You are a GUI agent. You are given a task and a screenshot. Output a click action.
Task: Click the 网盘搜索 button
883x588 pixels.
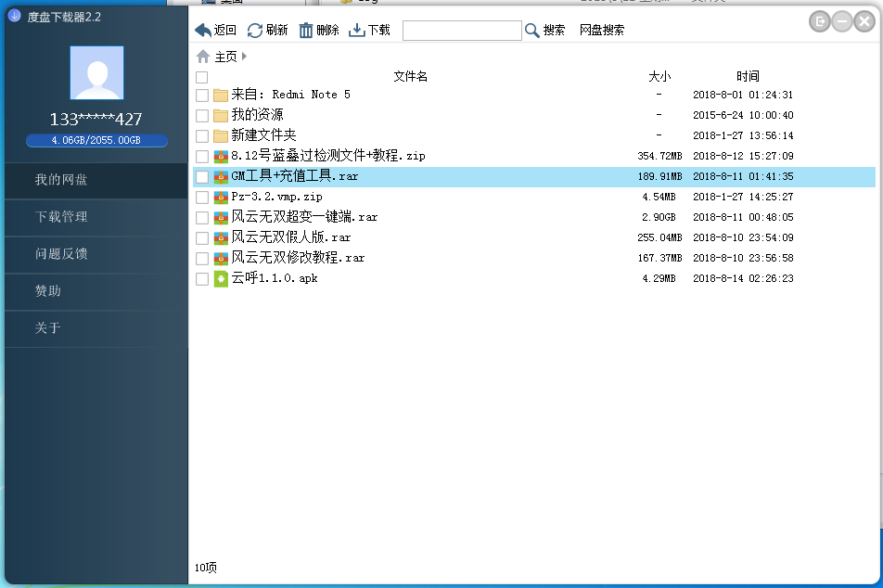[x=602, y=31]
